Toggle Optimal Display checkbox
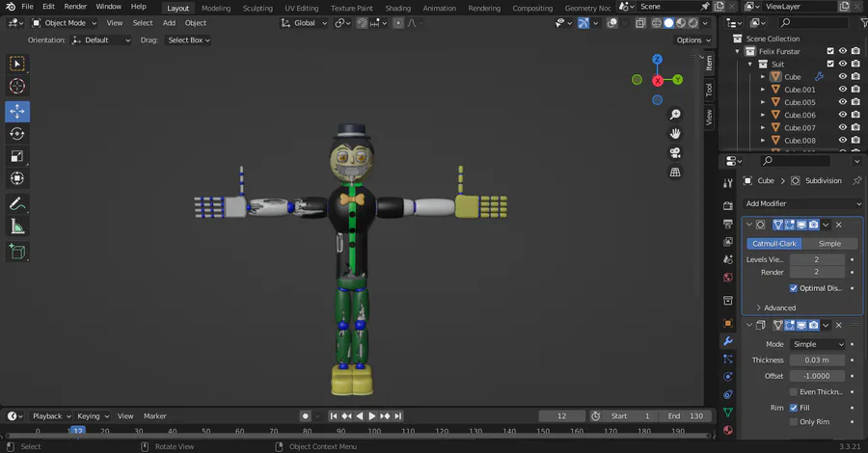The height and width of the screenshot is (453, 868). coord(794,288)
